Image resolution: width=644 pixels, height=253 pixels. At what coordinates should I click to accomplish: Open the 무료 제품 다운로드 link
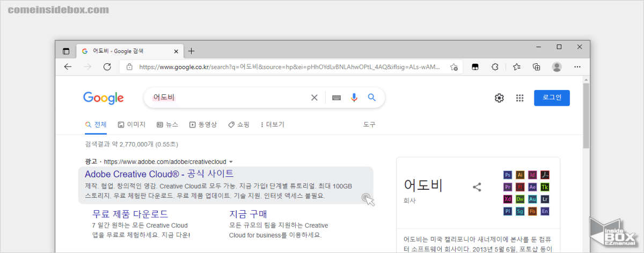coord(130,214)
